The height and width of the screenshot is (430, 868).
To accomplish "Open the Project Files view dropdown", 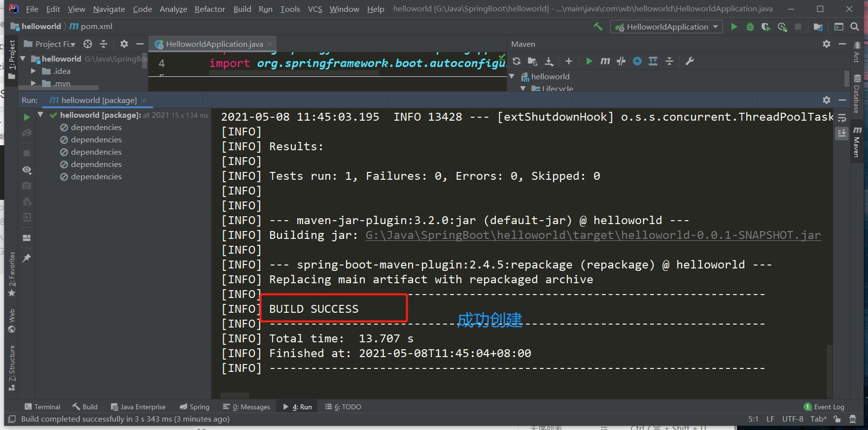I will coord(49,44).
